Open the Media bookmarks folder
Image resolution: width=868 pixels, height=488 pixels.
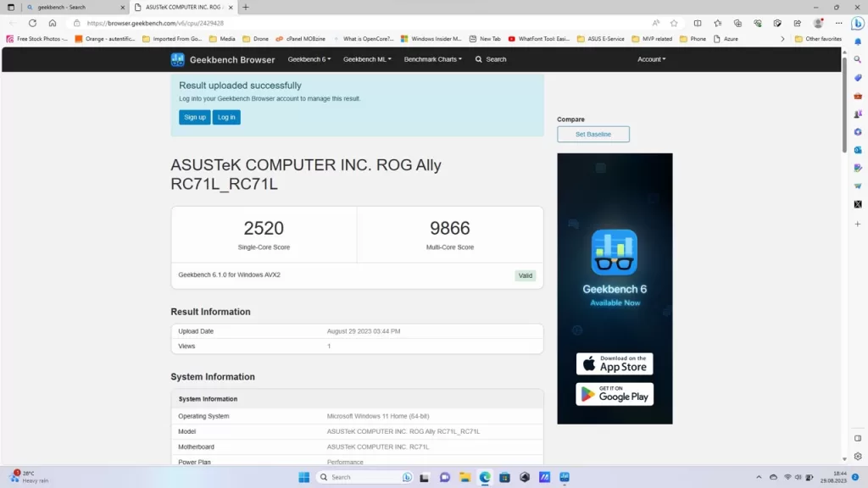point(222,39)
